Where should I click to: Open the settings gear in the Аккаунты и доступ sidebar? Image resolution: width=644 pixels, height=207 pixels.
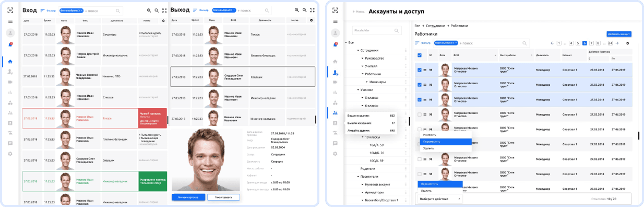(x=335, y=154)
